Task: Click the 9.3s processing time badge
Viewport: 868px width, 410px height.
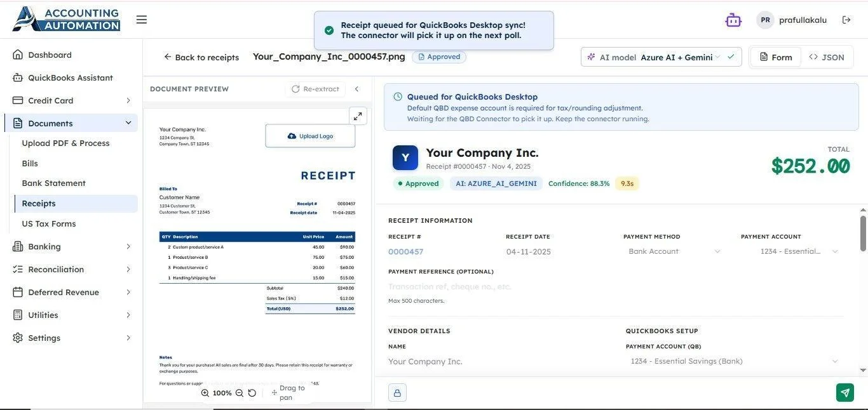Action: [627, 183]
